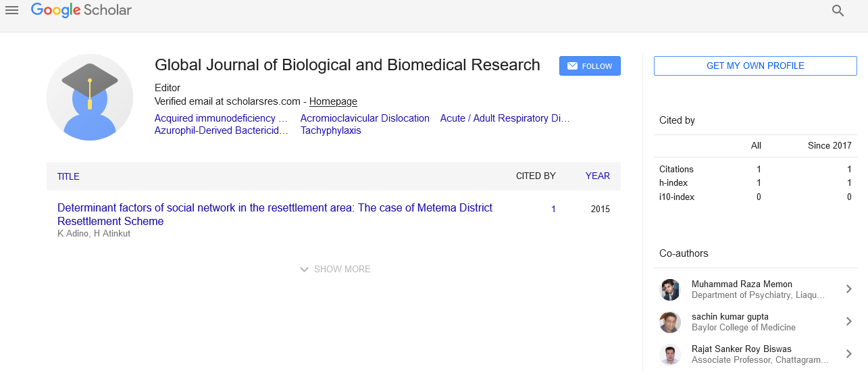Click the authors K Adino, H Atinkut
Viewport: 868px width, 375px height.
coord(94,234)
